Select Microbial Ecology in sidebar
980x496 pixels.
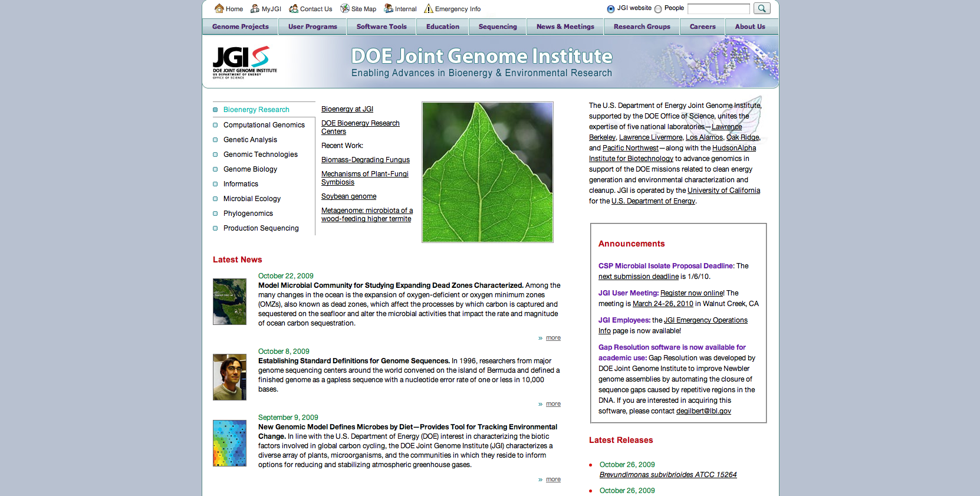[x=252, y=199]
